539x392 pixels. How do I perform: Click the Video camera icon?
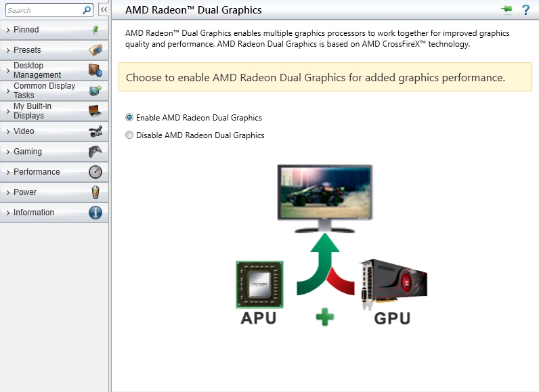tap(95, 131)
